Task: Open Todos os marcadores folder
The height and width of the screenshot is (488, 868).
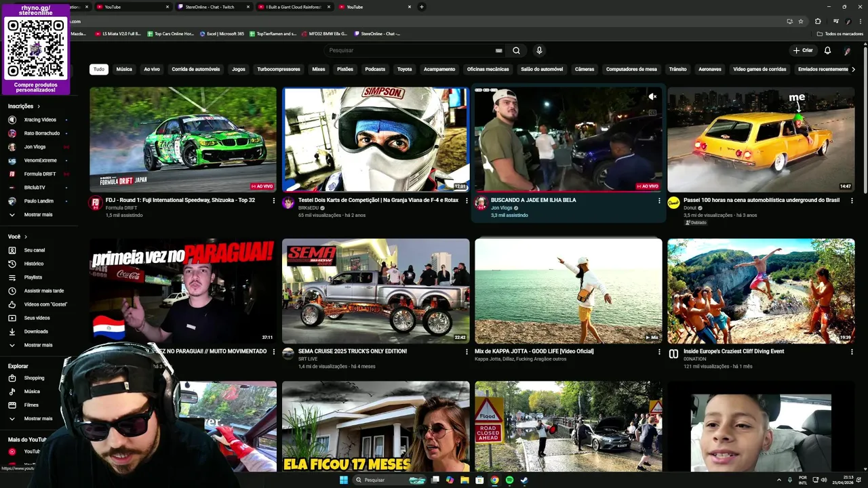Action: click(x=840, y=33)
